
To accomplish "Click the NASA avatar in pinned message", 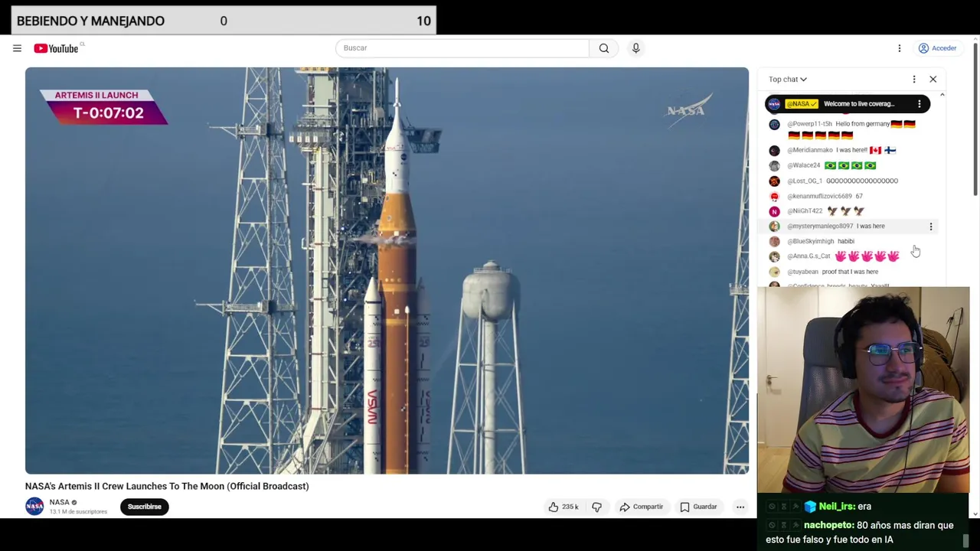I will pyautogui.click(x=774, y=103).
